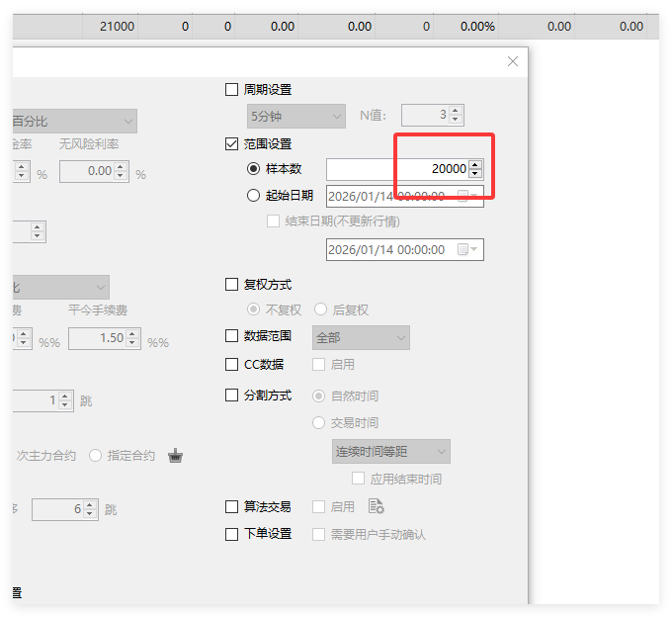The height and width of the screenshot is (617, 672).
Task: Select the 样本数 radio button
Action: click(x=254, y=169)
